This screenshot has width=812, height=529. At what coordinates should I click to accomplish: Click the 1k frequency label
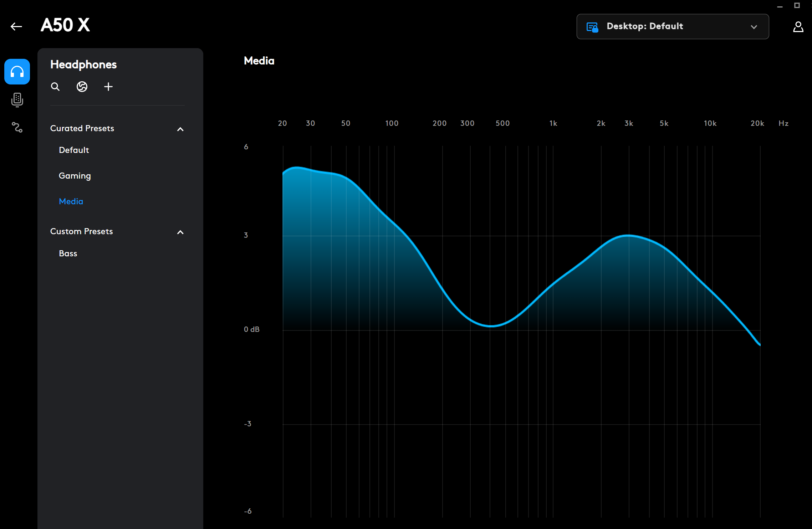[553, 123]
